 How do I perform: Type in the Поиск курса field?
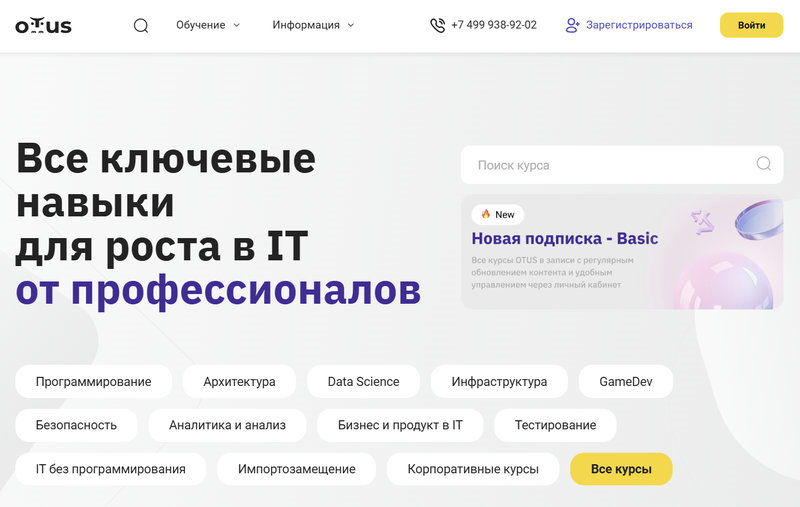click(610, 165)
